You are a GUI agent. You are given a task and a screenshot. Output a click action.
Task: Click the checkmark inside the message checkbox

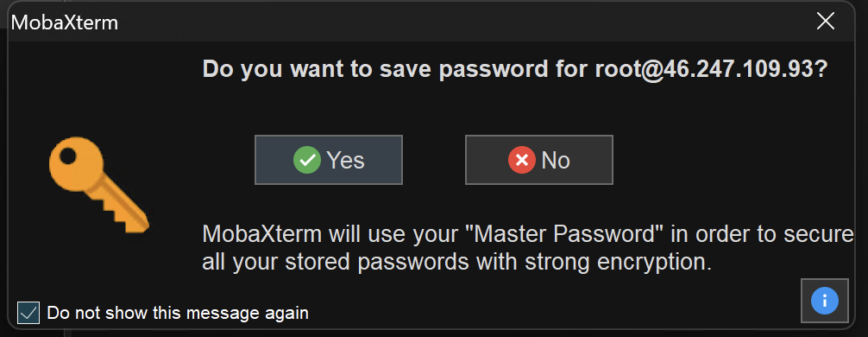[28, 313]
